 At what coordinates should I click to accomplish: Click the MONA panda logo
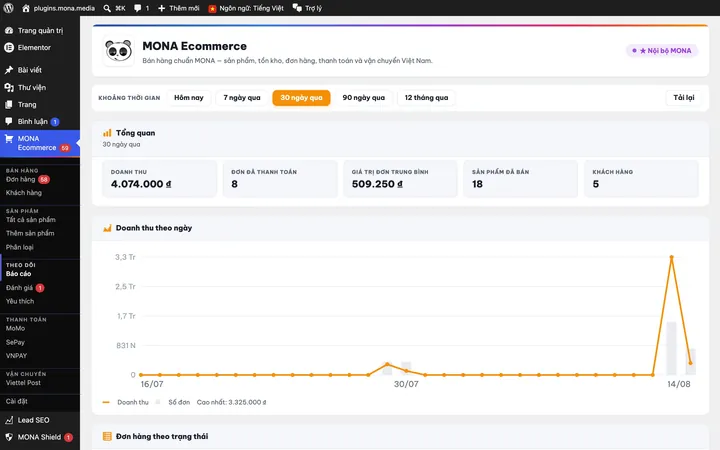tap(118, 51)
